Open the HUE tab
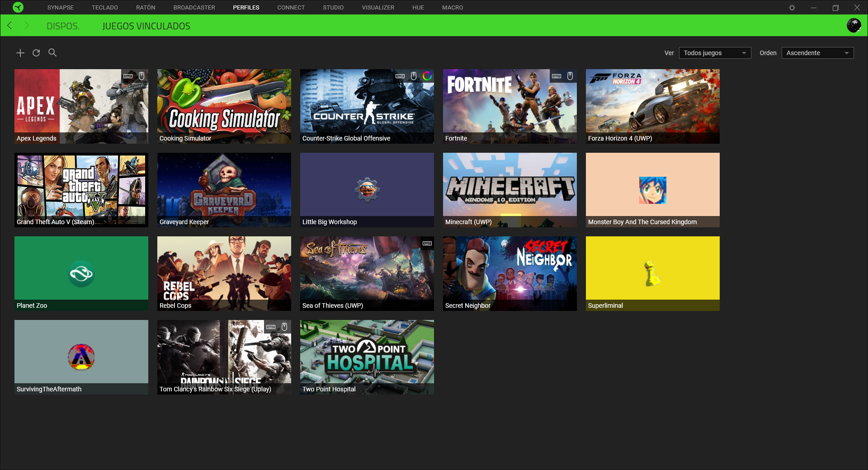Viewport: 868px width, 470px height. [x=418, y=8]
